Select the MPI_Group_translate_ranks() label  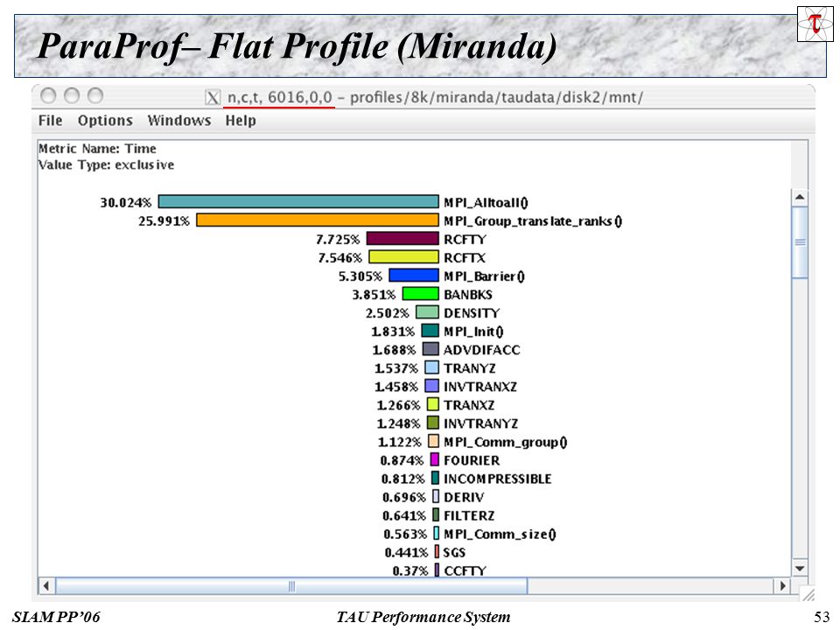[x=533, y=220]
